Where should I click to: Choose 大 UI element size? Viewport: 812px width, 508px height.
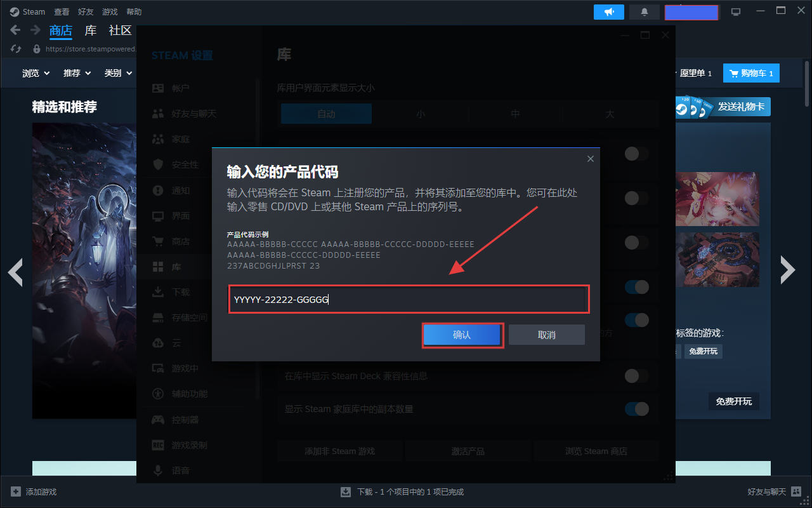coord(610,114)
